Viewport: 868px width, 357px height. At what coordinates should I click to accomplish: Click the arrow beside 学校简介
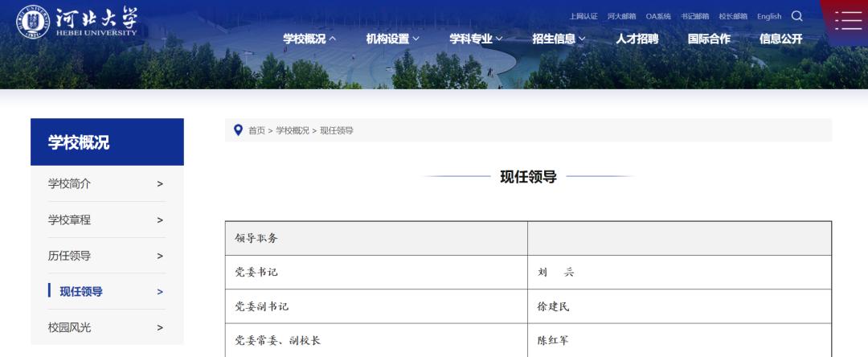(160, 184)
